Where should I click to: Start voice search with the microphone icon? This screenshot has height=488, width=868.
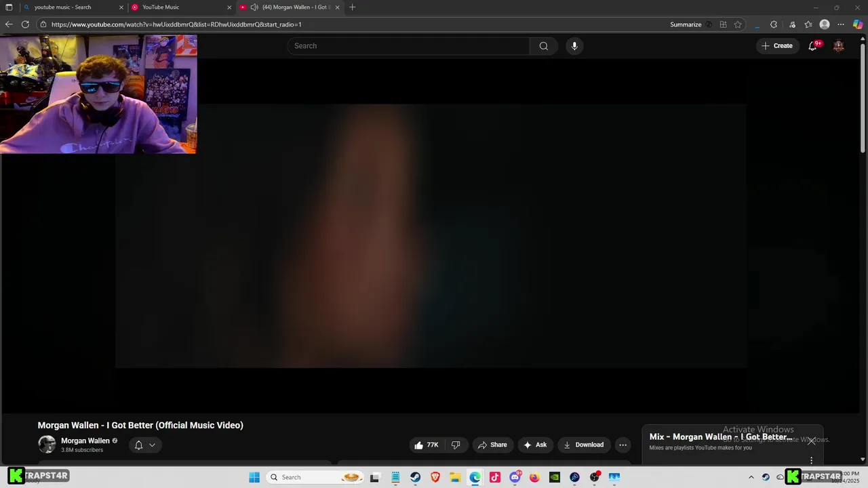(574, 46)
